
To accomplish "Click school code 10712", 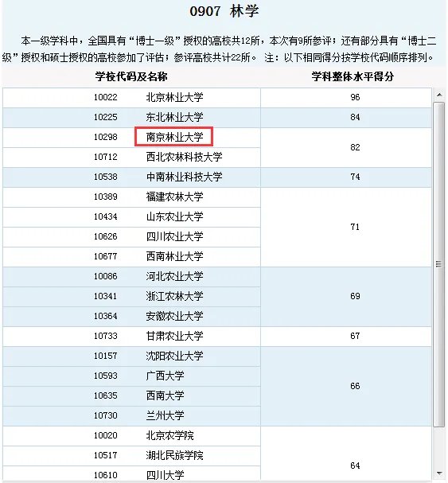I will (106, 157).
